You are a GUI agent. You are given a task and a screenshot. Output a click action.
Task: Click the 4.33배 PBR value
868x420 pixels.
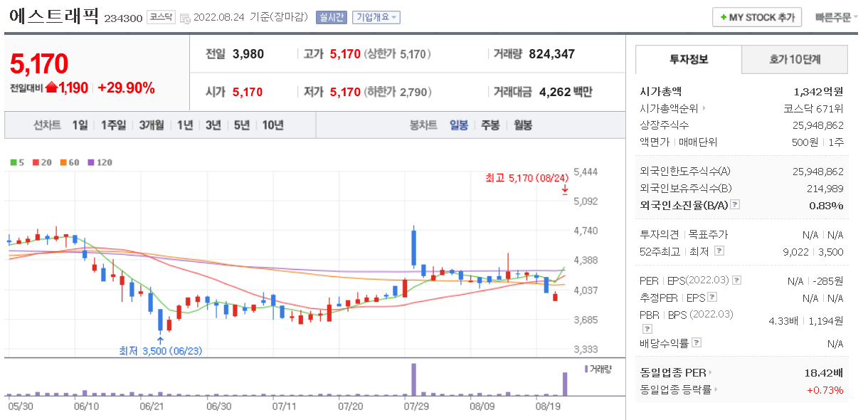pyautogui.click(x=785, y=320)
